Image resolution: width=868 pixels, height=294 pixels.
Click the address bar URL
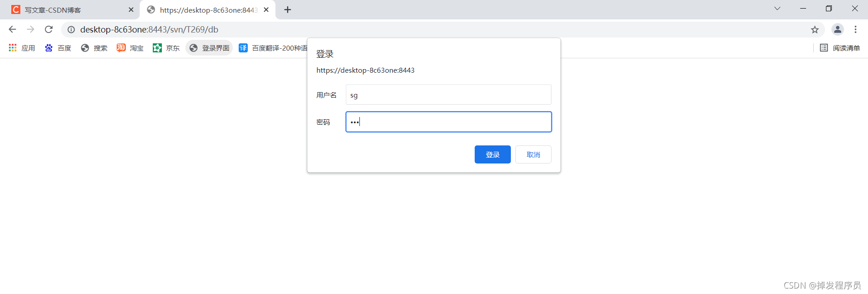(x=149, y=29)
